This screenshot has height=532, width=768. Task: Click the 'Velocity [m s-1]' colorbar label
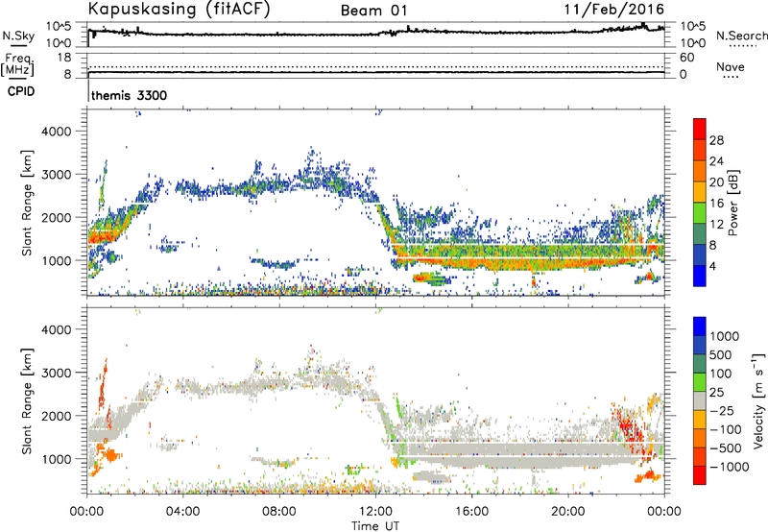pyautogui.click(x=757, y=400)
